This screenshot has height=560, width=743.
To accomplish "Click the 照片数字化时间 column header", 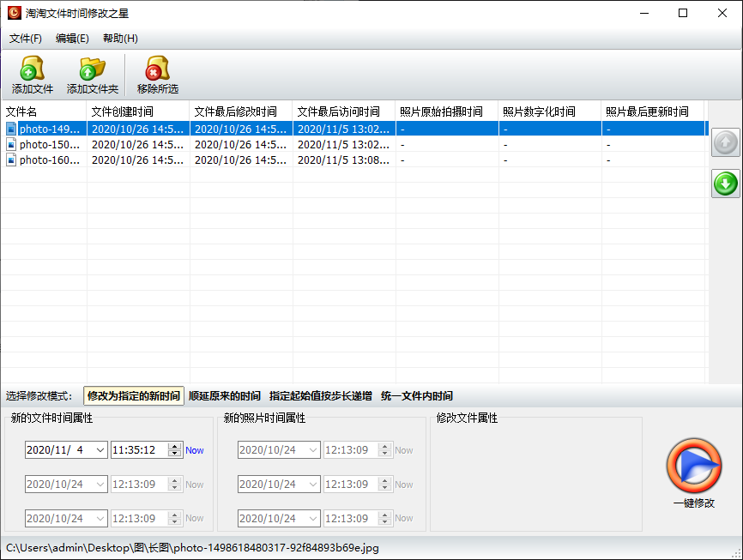I will tap(550, 111).
